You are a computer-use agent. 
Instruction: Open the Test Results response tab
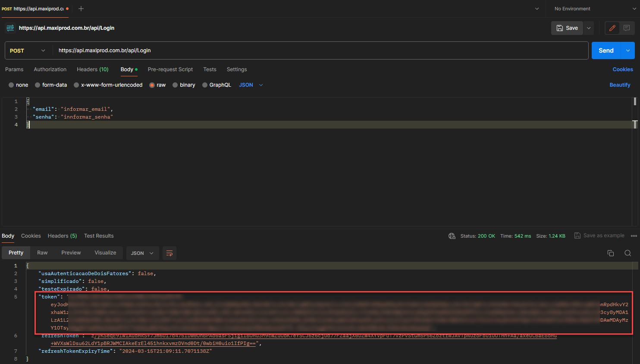click(99, 236)
